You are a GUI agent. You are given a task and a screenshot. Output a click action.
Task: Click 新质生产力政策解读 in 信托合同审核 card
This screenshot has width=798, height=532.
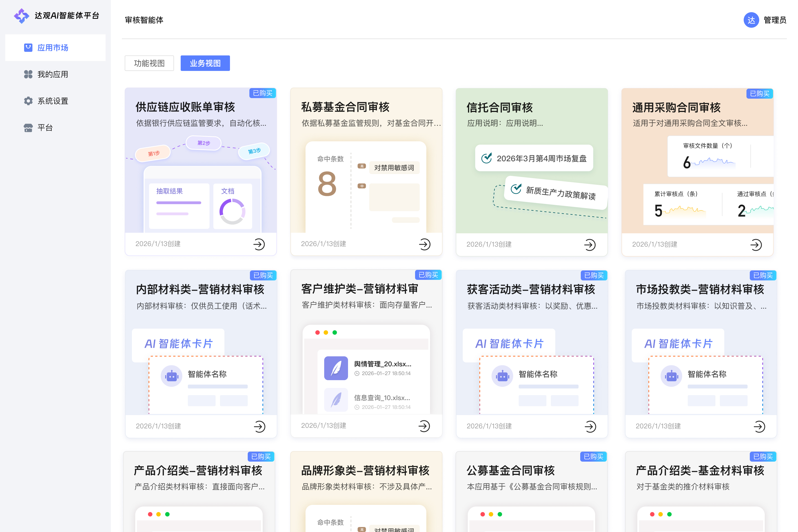[x=556, y=193]
